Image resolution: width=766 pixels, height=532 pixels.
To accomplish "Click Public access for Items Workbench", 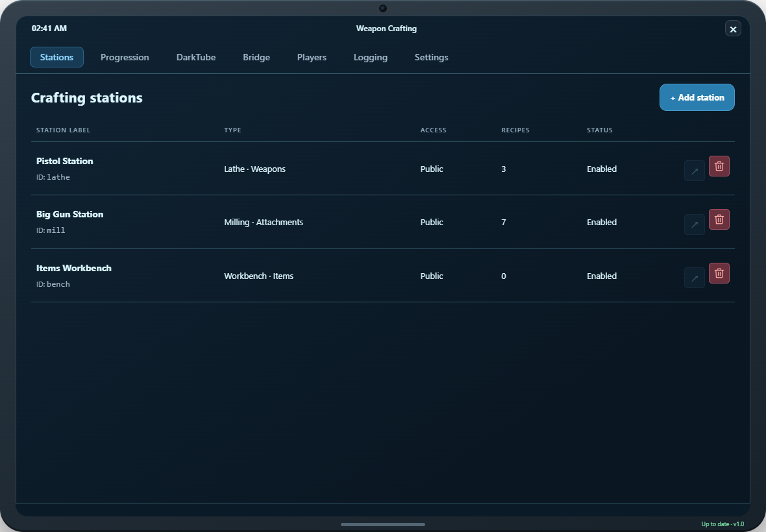I will pos(432,276).
